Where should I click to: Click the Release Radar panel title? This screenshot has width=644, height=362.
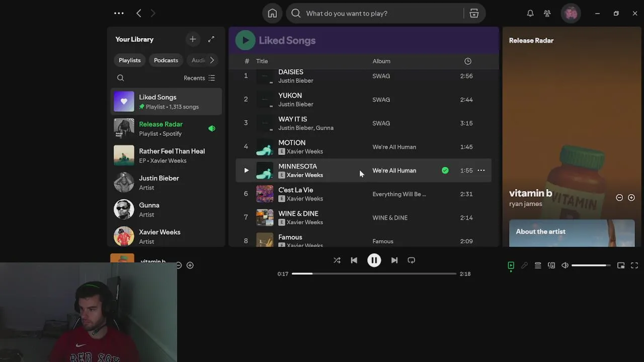pyautogui.click(x=531, y=41)
